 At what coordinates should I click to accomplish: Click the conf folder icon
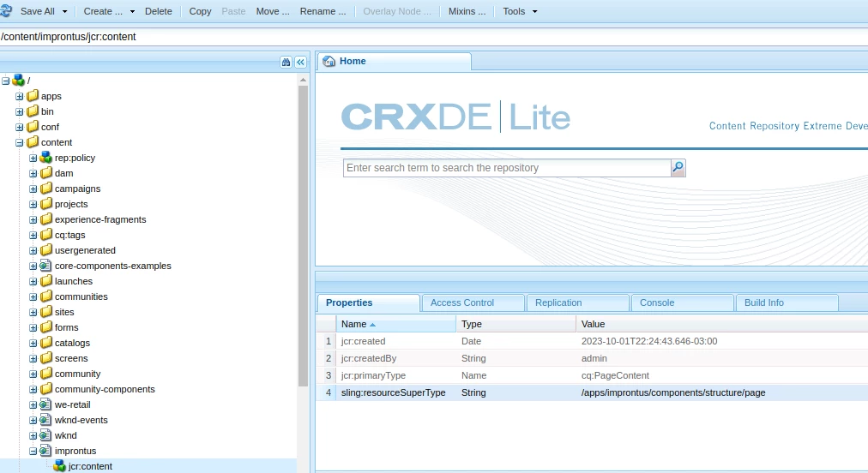pyautogui.click(x=33, y=127)
